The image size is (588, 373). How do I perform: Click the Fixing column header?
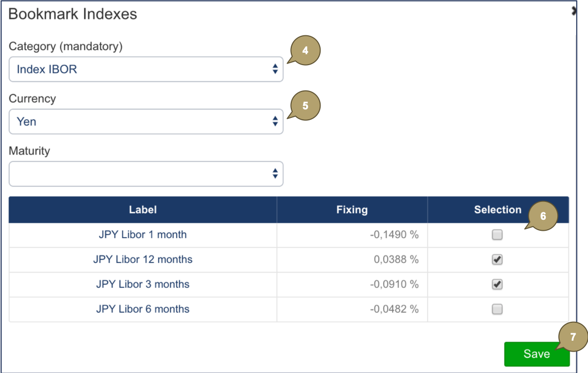[352, 209]
